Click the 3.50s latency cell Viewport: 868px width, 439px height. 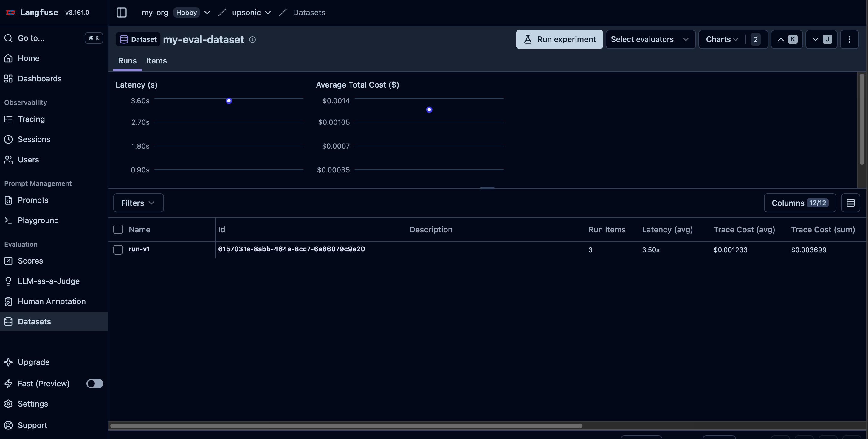pyautogui.click(x=651, y=250)
